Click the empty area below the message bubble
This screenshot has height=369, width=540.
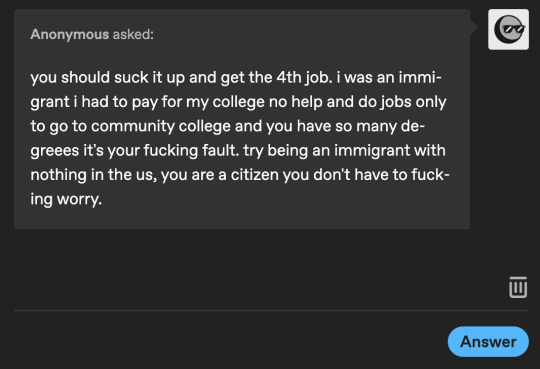click(x=241, y=269)
